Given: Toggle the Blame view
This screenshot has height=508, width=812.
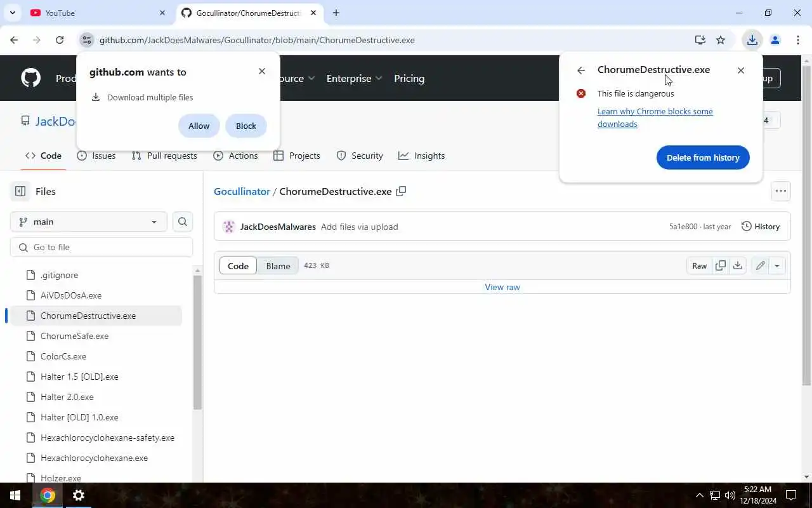Looking at the screenshot, I should (278, 265).
